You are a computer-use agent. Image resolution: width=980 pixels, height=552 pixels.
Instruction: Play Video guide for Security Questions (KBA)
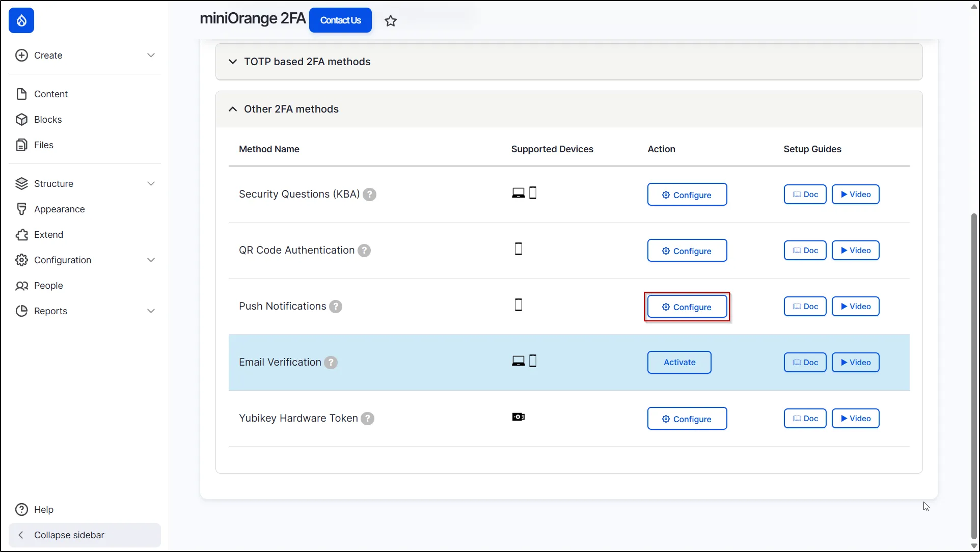(856, 195)
